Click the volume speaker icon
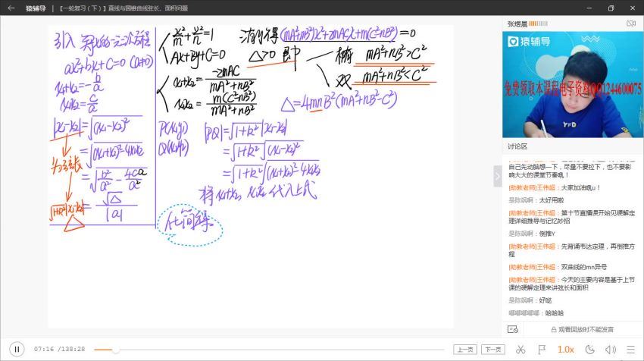This screenshot has width=644, height=361. tap(611, 350)
